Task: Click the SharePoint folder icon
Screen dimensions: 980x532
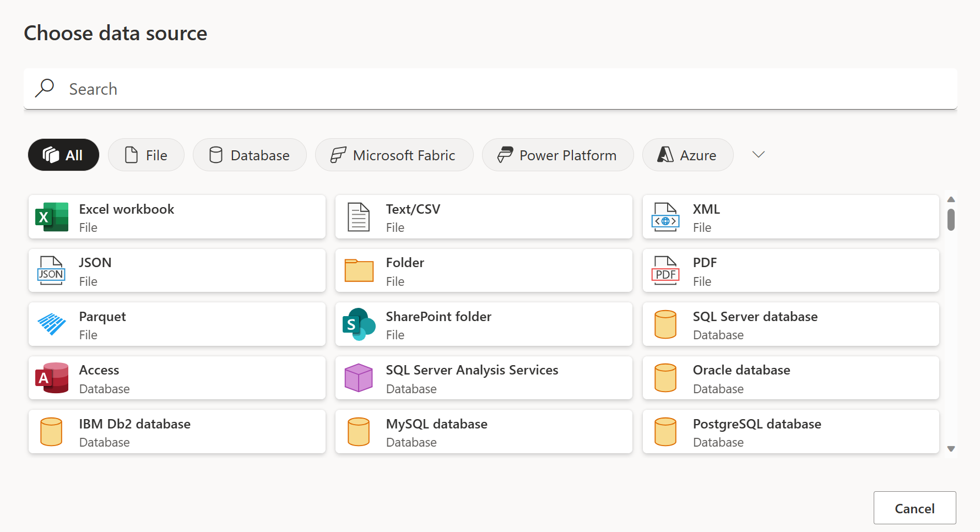Action: [x=359, y=324]
